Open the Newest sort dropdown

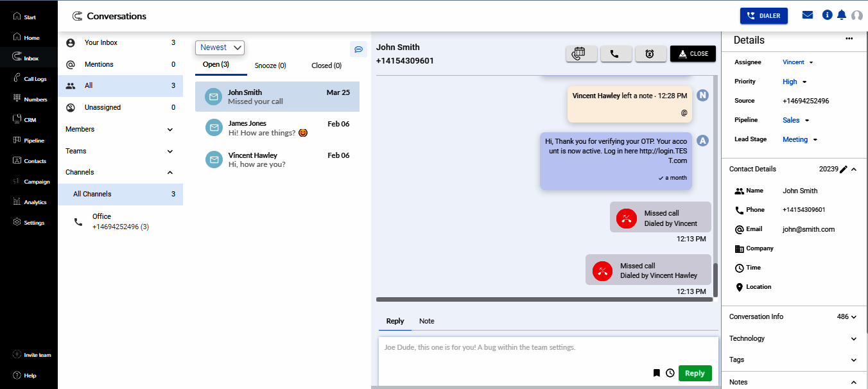[x=220, y=48]
